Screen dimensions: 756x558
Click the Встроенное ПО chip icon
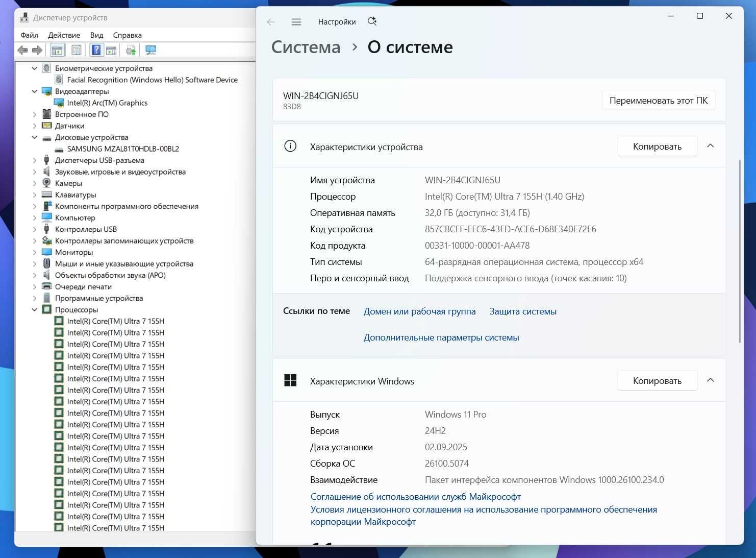coord(46,114)
